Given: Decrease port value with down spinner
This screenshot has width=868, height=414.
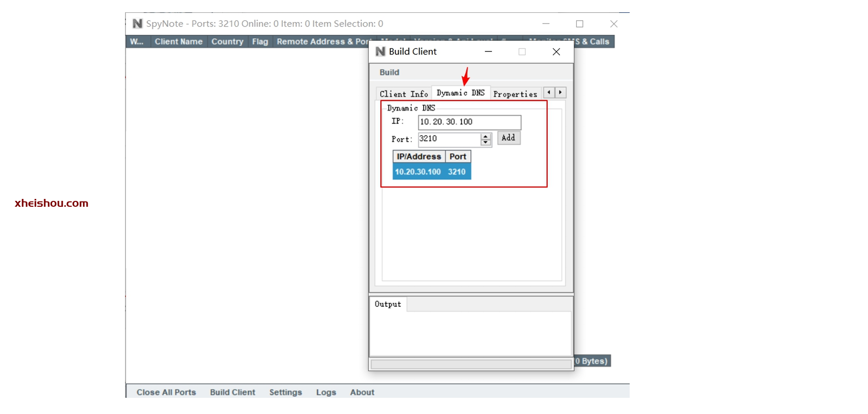Looking at the screenshot, I should [486, 143].
